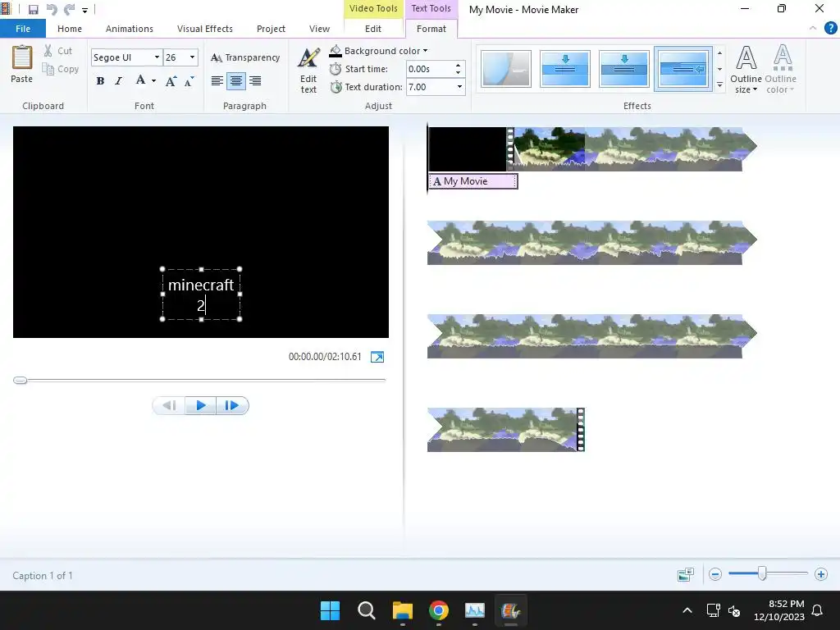Shrink the font size
This screenshot has height=630, width=840.
(189, 81)
